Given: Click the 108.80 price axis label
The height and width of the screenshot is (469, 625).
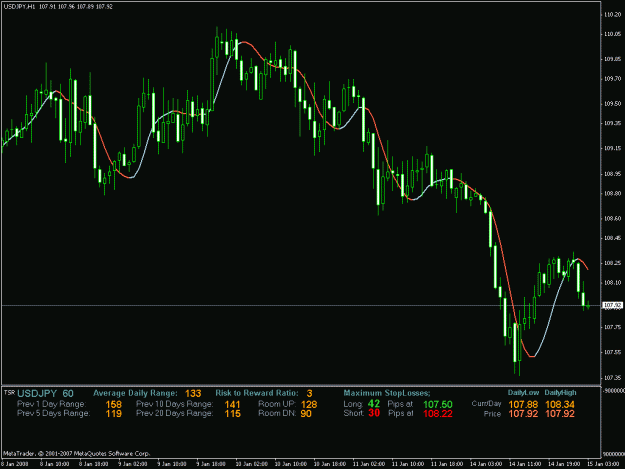Looking at the screenshot, I should click(613, 194).
